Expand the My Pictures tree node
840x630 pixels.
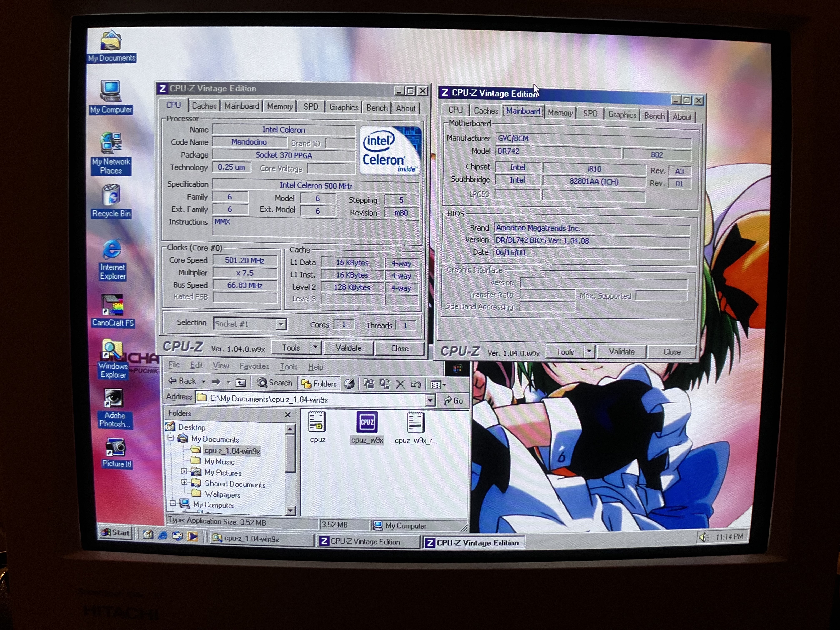[184, 472]
